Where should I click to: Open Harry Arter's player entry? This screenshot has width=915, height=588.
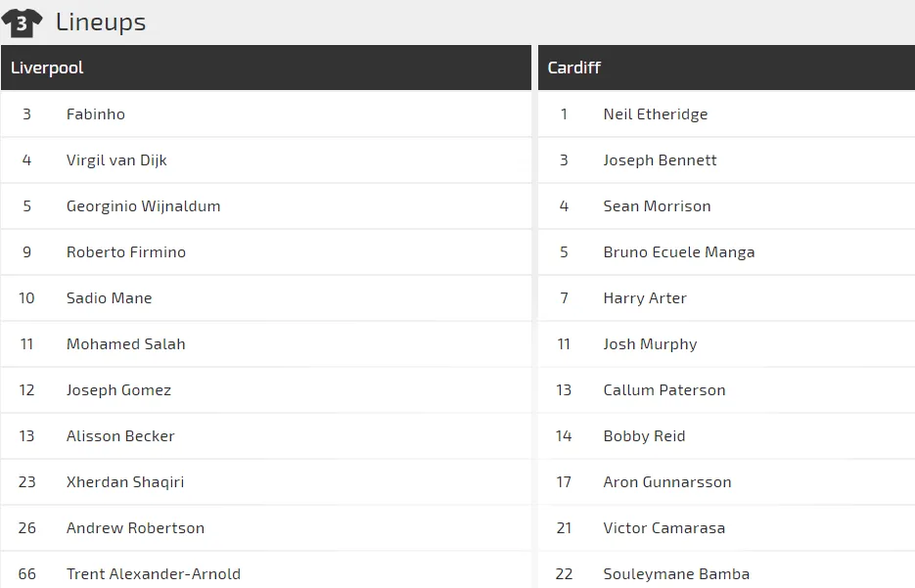645,298
